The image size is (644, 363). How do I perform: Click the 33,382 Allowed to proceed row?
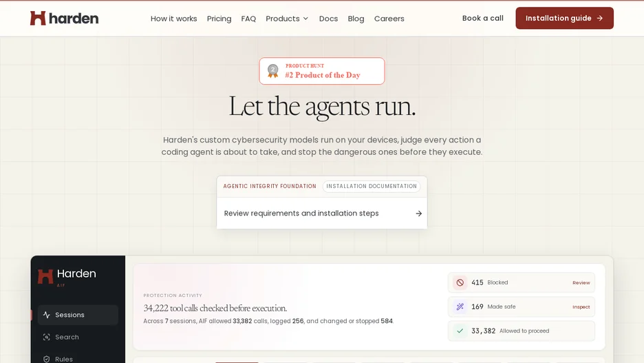tap(522, 331)
